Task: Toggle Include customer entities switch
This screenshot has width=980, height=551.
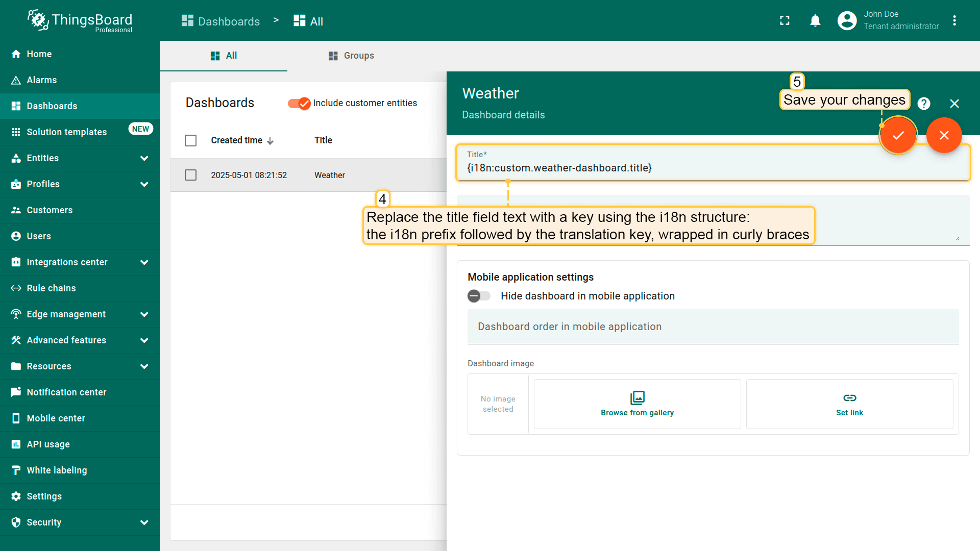Action: [x=299, y=104]
